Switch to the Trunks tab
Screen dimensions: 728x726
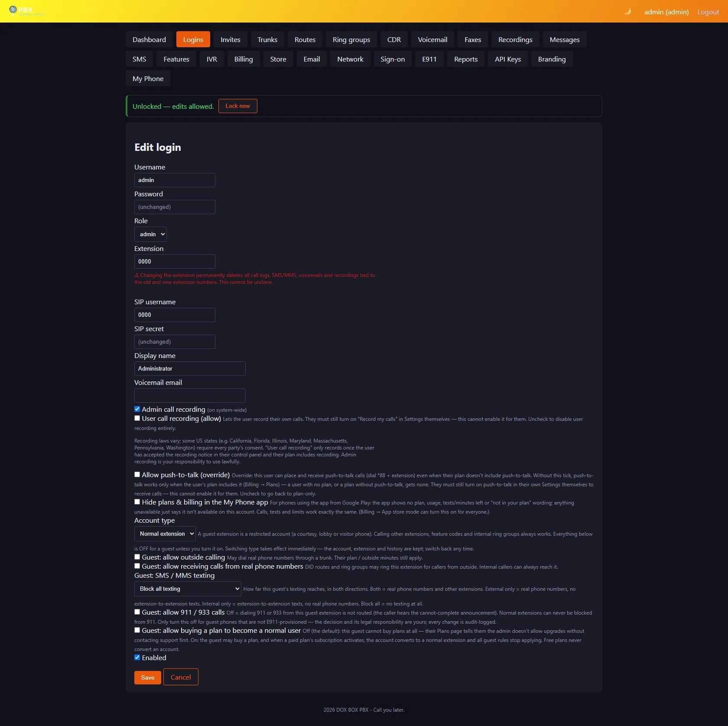click(267, 39)
